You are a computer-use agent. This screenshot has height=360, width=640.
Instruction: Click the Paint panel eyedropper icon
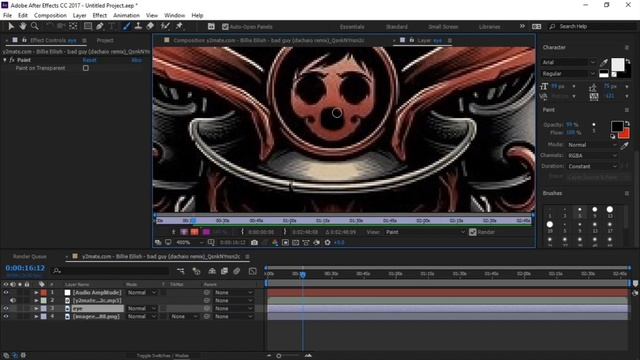(x=624, y=145)
